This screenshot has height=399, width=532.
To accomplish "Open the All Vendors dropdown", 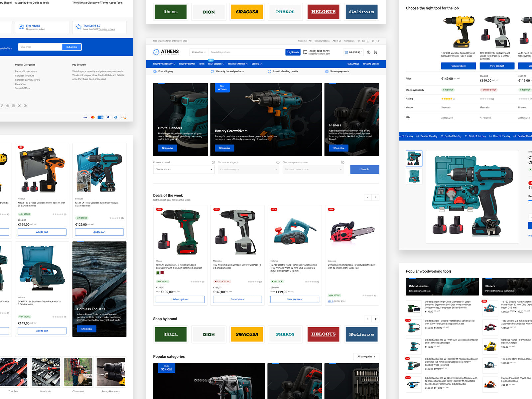I will (199, 52).
